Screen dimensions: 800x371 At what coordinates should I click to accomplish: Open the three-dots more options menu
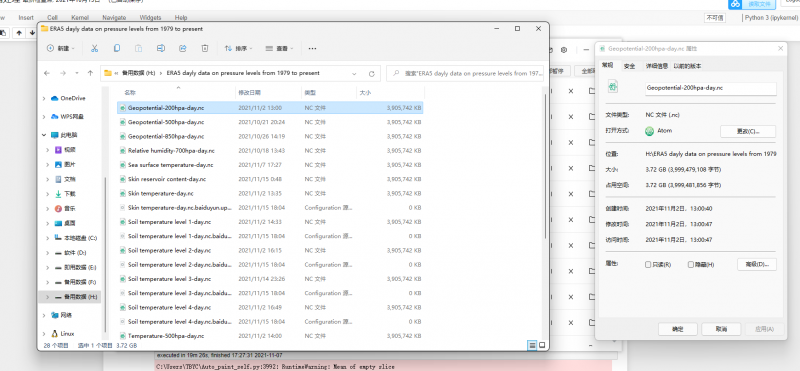click(313, 48)
